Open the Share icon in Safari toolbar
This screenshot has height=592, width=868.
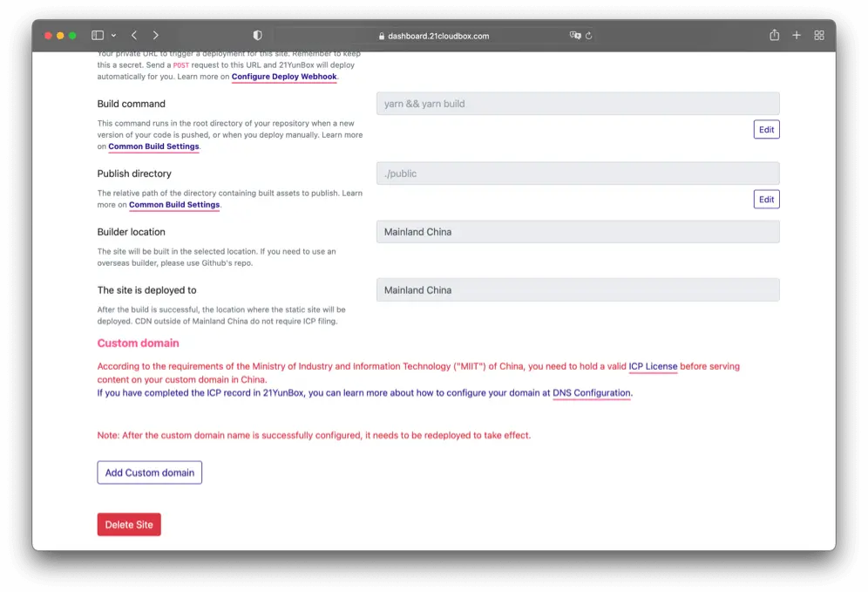point(774,36)
